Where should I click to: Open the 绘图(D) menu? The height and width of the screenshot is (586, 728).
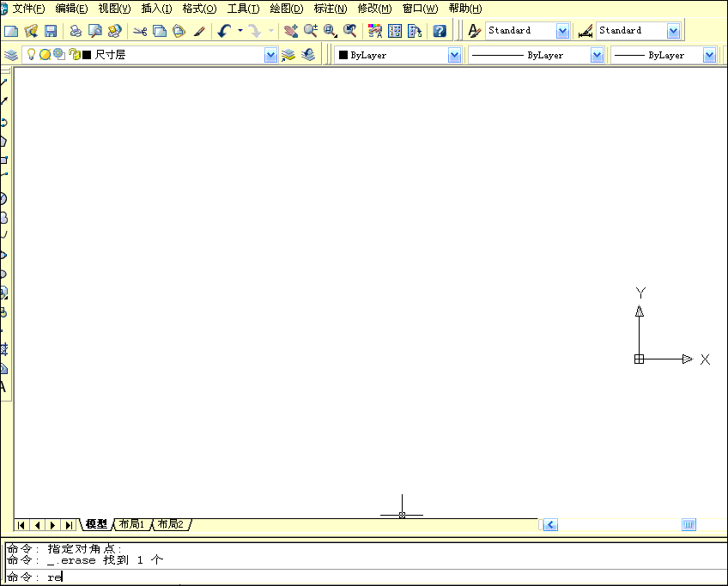coord(287,9)
